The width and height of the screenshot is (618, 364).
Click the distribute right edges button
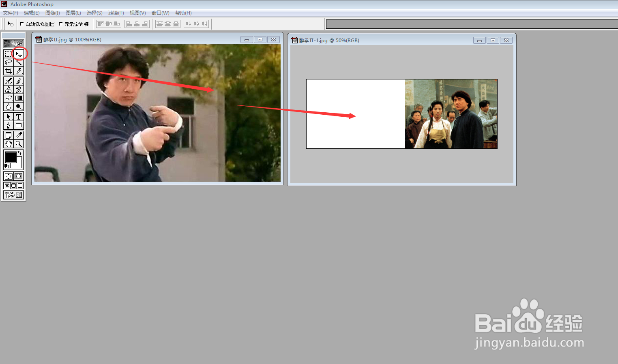coord(204,24)
